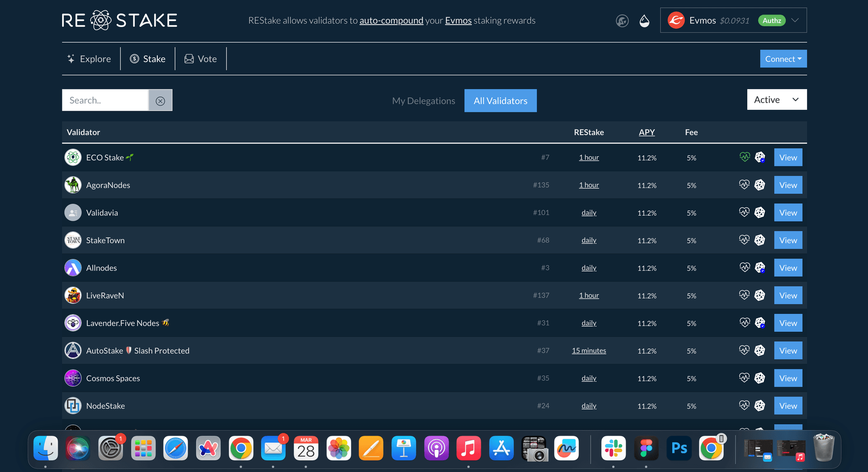Click the Evmos red network logo
The image size is (868, 472).
676,20
